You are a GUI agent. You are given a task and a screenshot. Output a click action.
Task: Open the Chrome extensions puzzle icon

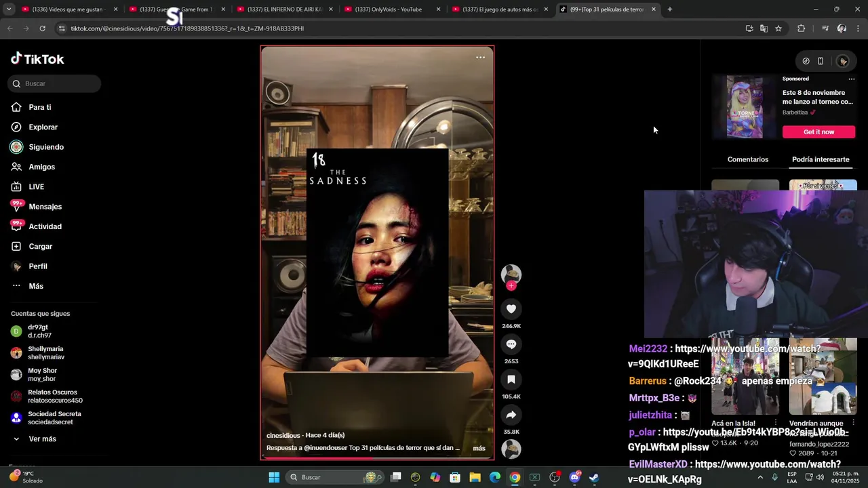click(802, 28)
